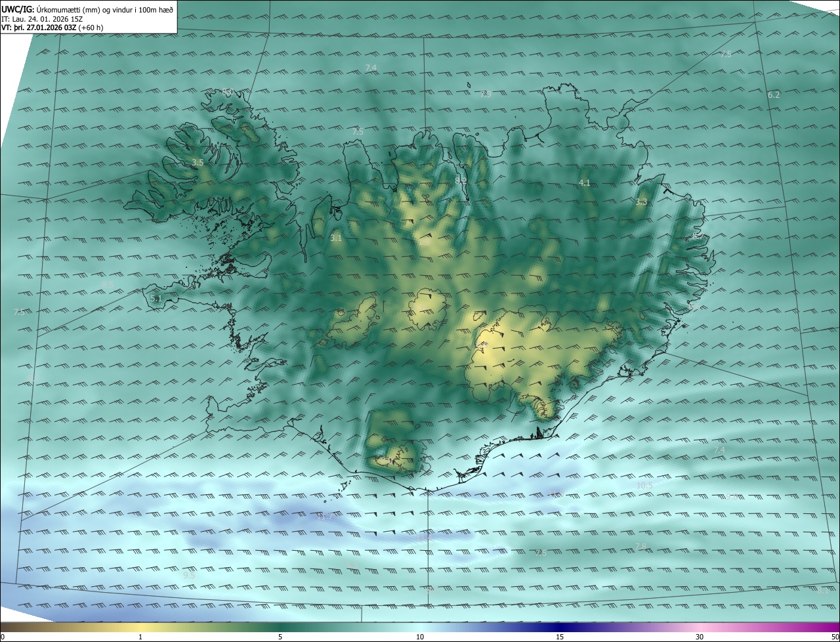Image resolution: width=840 pixels, height=642 pixels.
Task: Click the 8.2 value on the map
Action: 461,180
